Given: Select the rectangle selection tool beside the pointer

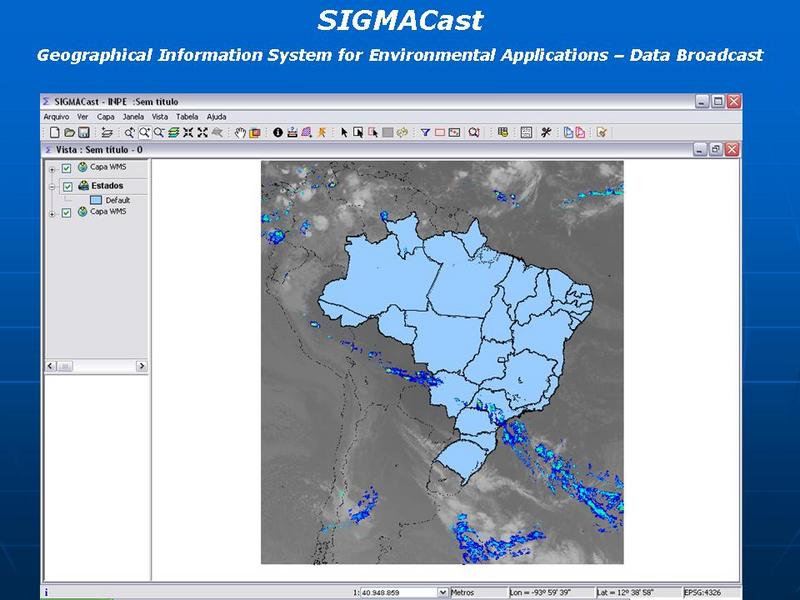Looking at the screenshot, I should click(x=358, y=133).
